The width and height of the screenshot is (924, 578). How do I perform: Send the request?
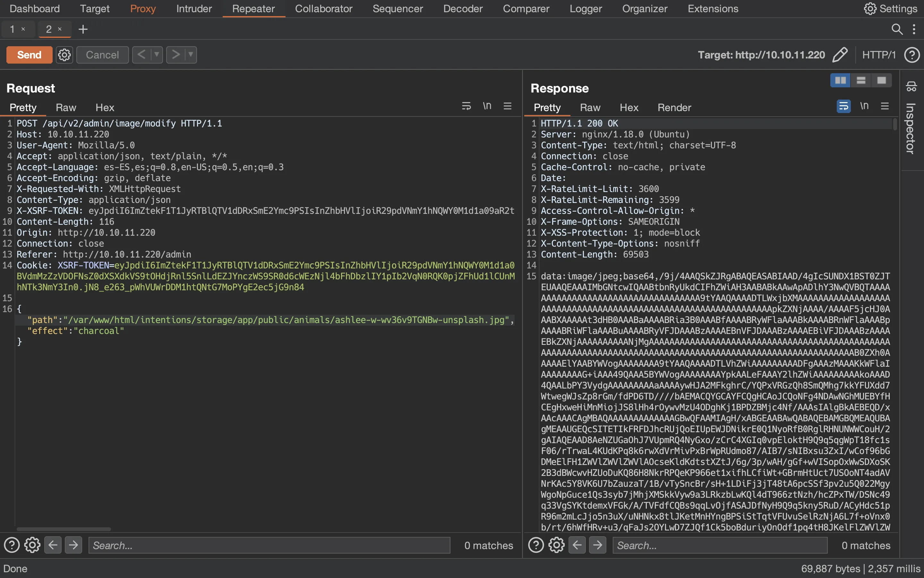click(30, 55)
